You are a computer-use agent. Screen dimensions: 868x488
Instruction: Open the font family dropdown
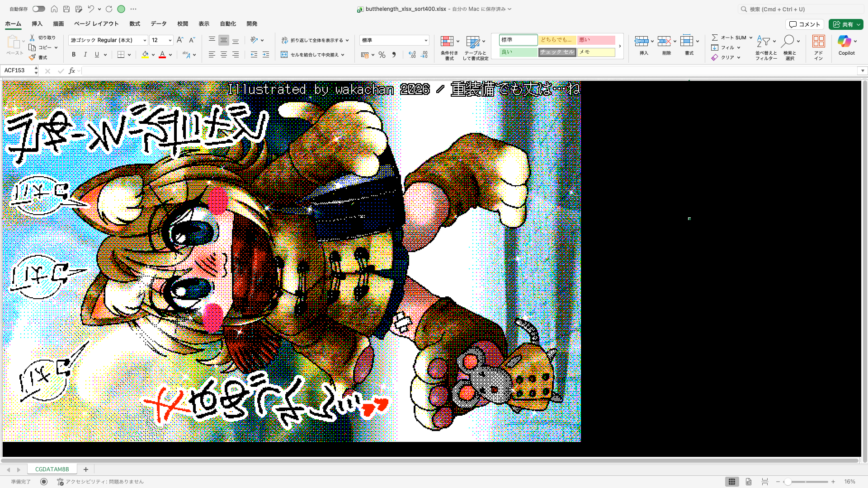tap(144, 40)
